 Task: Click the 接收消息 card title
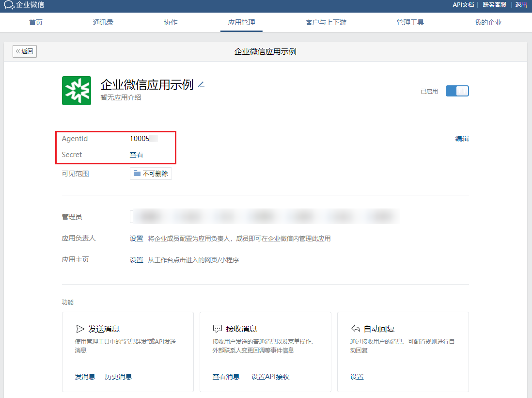[241, 329]
